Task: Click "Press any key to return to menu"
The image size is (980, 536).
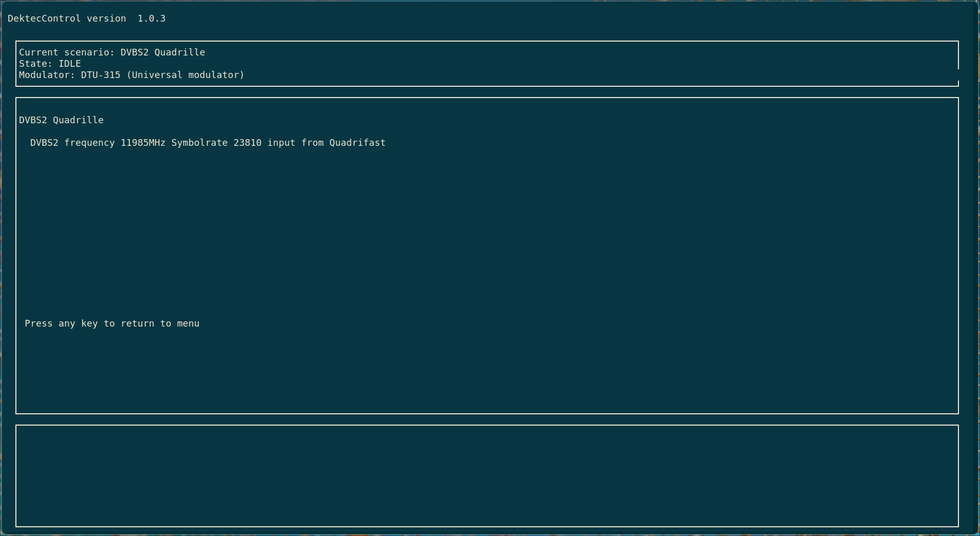Action: click(112, 323)
